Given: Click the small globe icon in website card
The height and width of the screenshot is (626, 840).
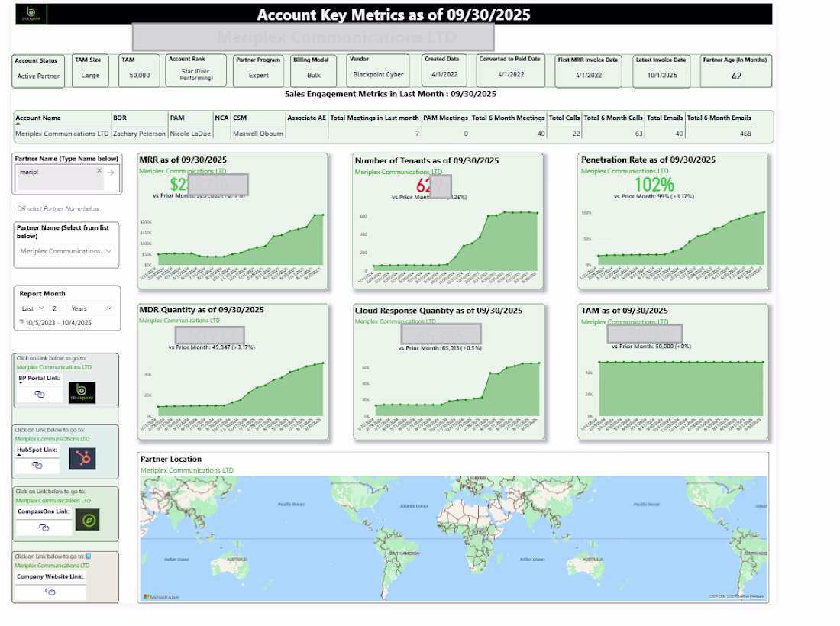Looking at the screenshot, I should tap(89, 557).
